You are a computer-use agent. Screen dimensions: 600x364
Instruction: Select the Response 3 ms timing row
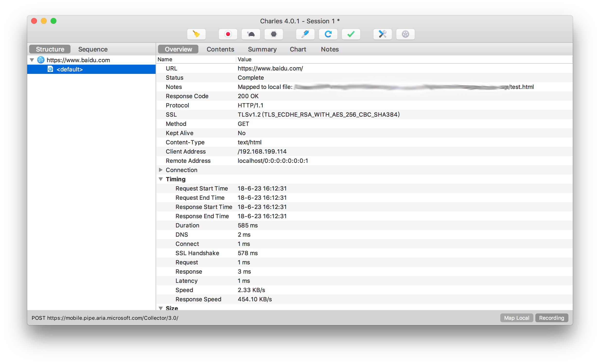click(364, 271)
